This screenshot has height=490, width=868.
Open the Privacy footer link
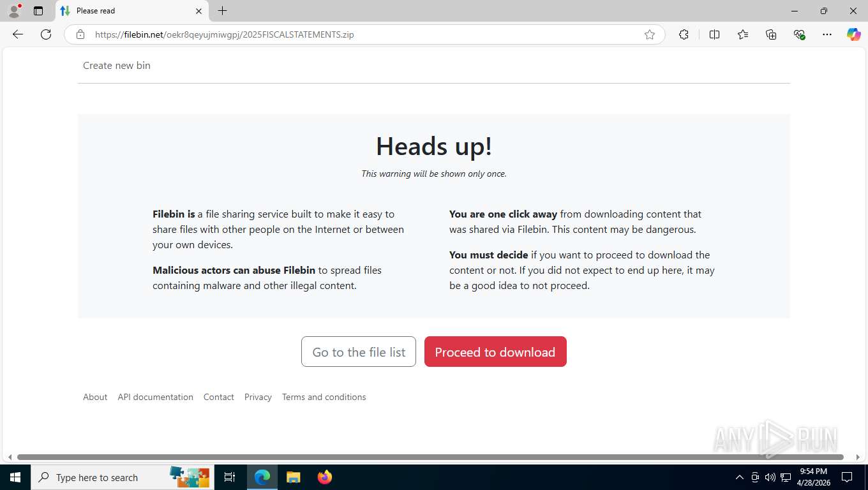(x=258, y=397)
